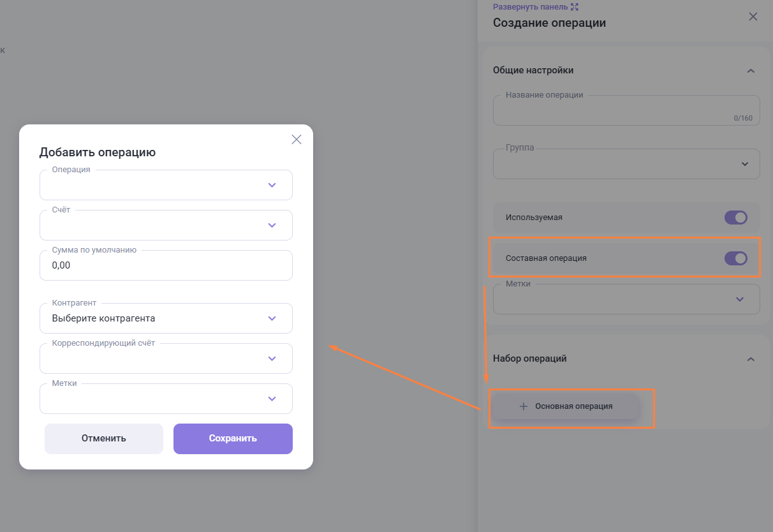The width and height of the screenshot is (773, 532).
Task: Open the Счёт dropdown
Action: click(272, 225)
